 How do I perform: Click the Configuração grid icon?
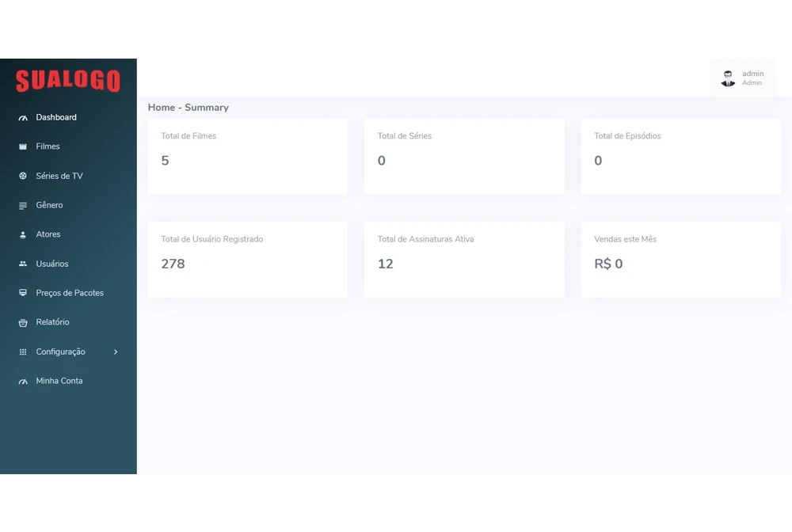[23, 352]
